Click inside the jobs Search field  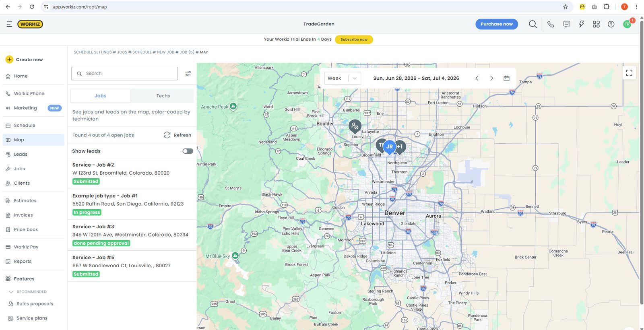[124, 74]
